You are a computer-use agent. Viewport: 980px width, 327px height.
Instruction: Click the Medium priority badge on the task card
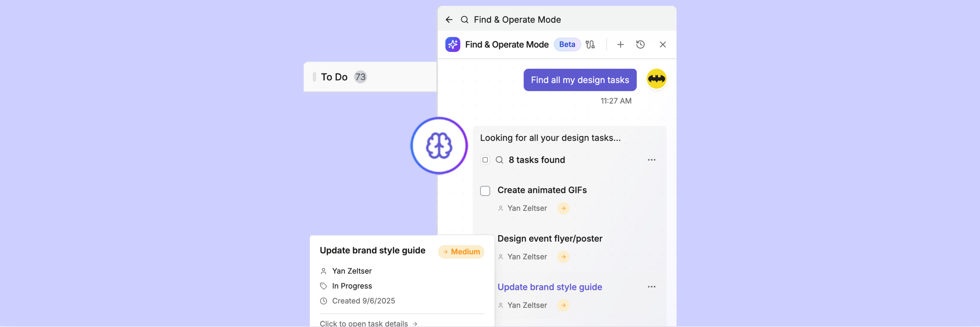(x=461, y=252)
